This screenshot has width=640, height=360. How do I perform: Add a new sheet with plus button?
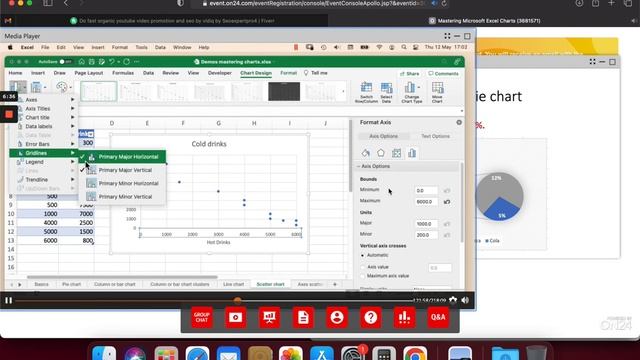pyautogui.click(x=335, y=284)
